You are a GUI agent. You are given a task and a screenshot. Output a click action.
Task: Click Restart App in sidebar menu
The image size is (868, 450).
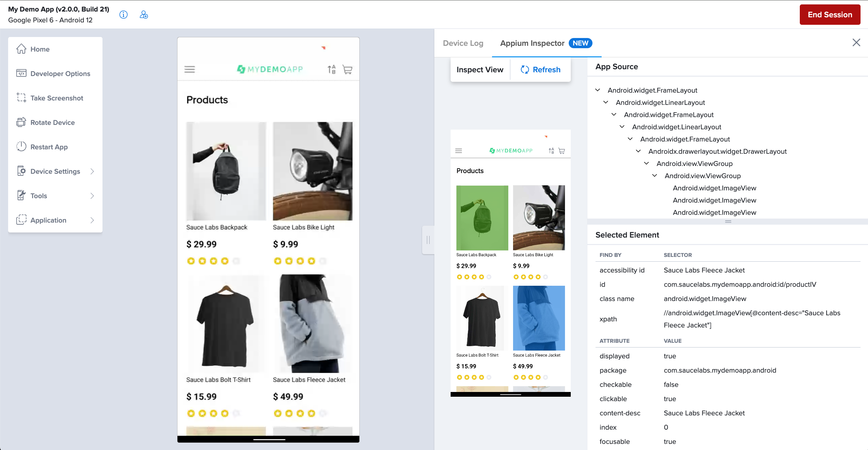click(x=49, y=146)
